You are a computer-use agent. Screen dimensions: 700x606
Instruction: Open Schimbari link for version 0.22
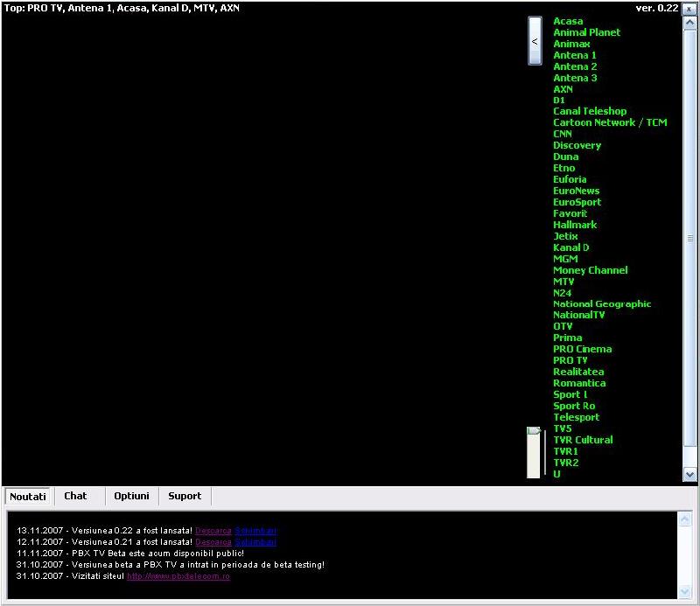255,531
